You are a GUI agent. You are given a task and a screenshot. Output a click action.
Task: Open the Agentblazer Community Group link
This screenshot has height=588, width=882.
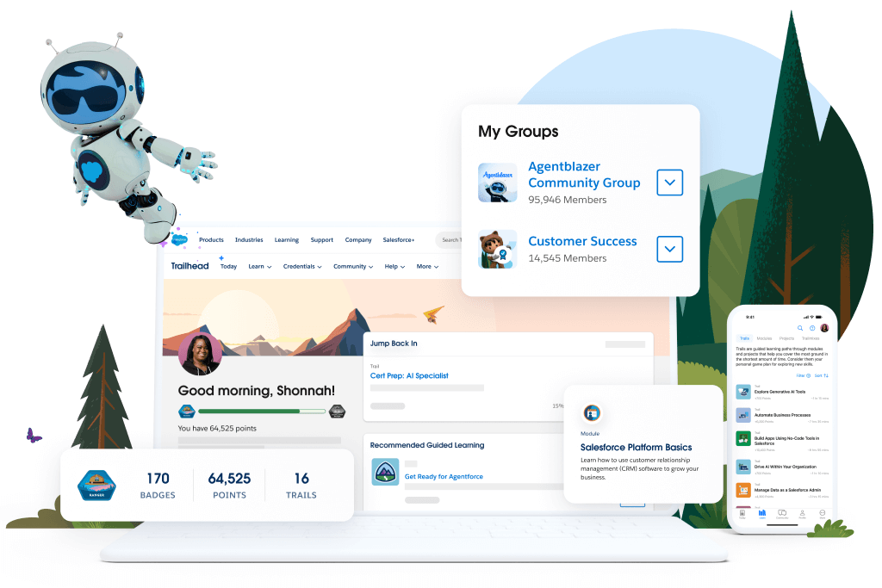[x=584, y=174]
